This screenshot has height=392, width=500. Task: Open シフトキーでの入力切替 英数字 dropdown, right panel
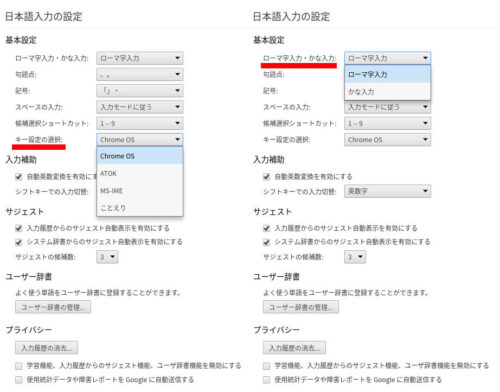click(388, 191)
